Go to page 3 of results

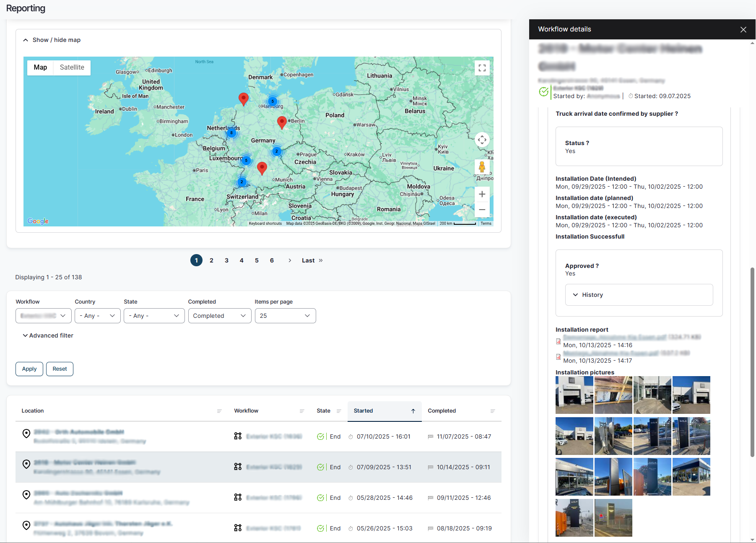pos(226,260)
